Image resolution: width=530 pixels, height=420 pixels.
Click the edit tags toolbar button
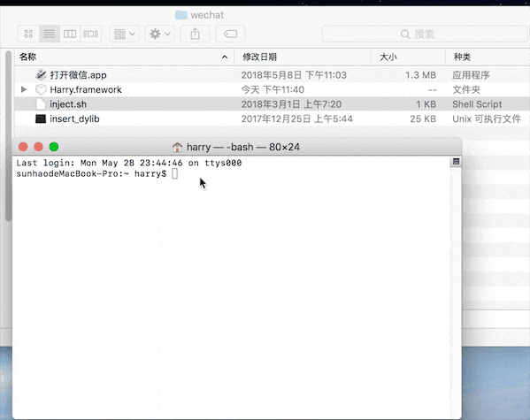[x=230, y=34]
